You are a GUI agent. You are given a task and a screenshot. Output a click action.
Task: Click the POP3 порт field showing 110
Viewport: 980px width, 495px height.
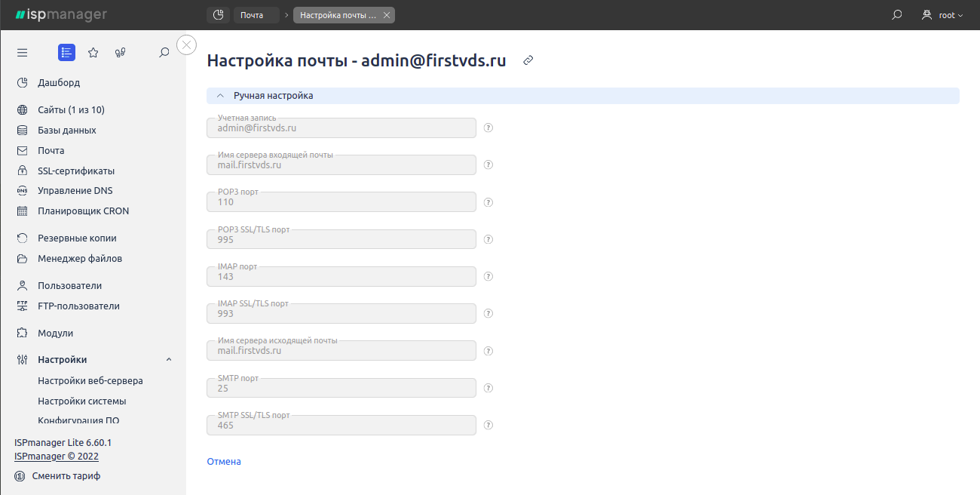341,202
